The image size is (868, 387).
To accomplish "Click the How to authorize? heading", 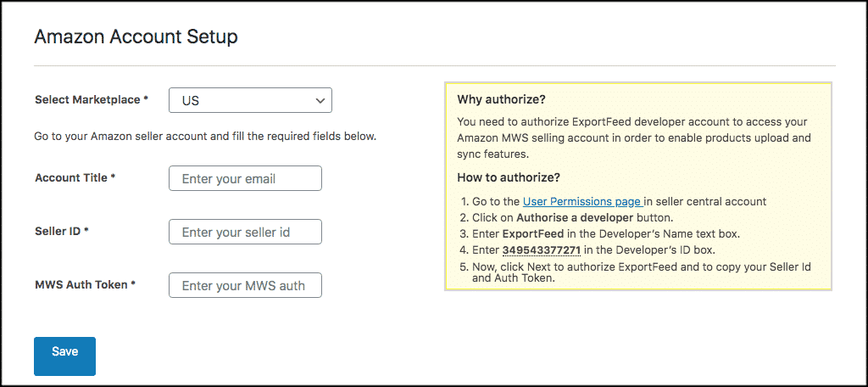I will coord(509,178).
